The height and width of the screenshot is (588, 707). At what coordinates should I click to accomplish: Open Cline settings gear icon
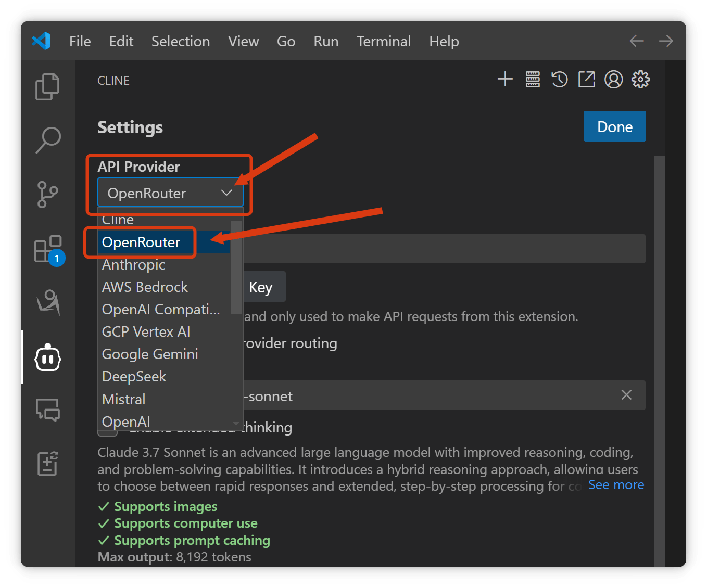(x=641, y=79)
